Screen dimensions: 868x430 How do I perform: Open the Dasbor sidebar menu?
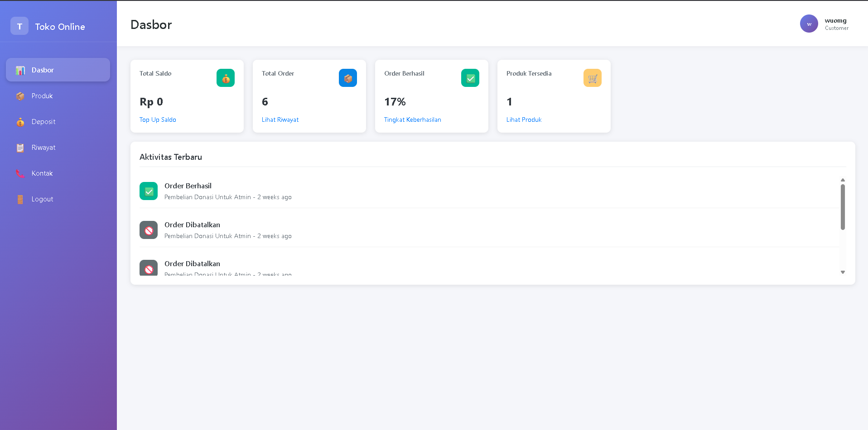[x=58, y=70]
